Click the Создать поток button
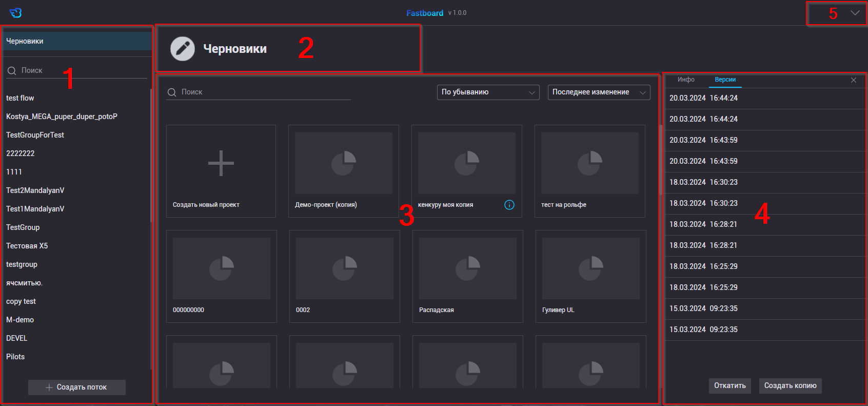 (77, 388)
